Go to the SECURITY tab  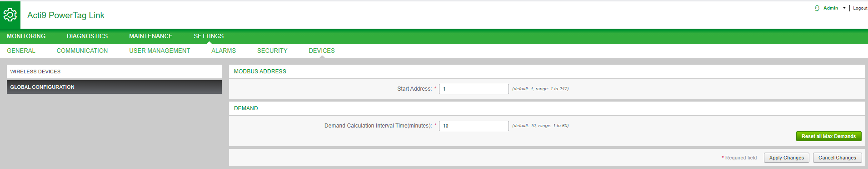click(x=272, y=51)
